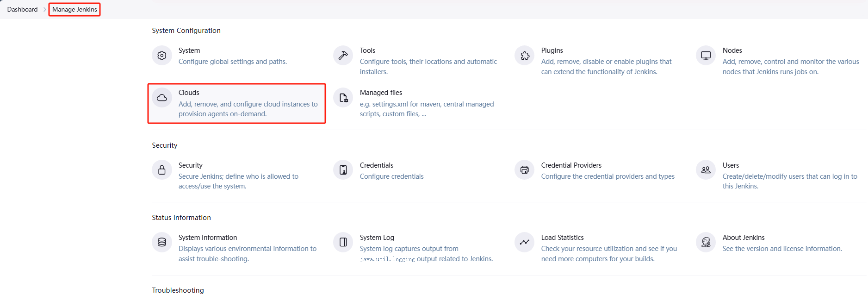Click Manage Jenkins breadcrumb
The width and height of the screenshot is (868, 301).
[74, 9]
